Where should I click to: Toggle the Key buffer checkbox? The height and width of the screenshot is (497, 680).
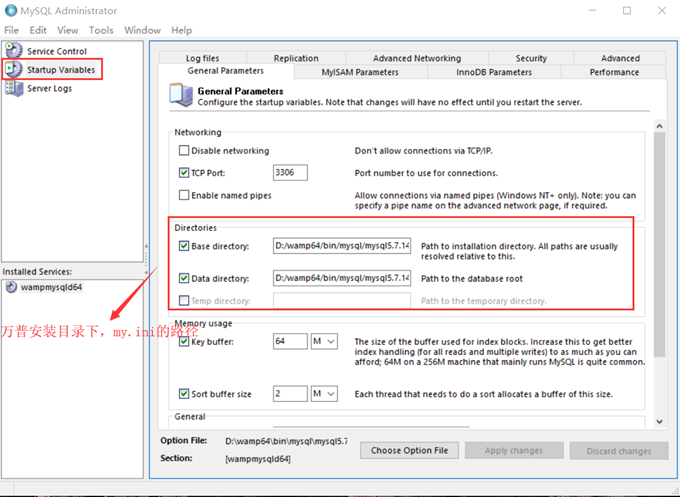point(184,342)
